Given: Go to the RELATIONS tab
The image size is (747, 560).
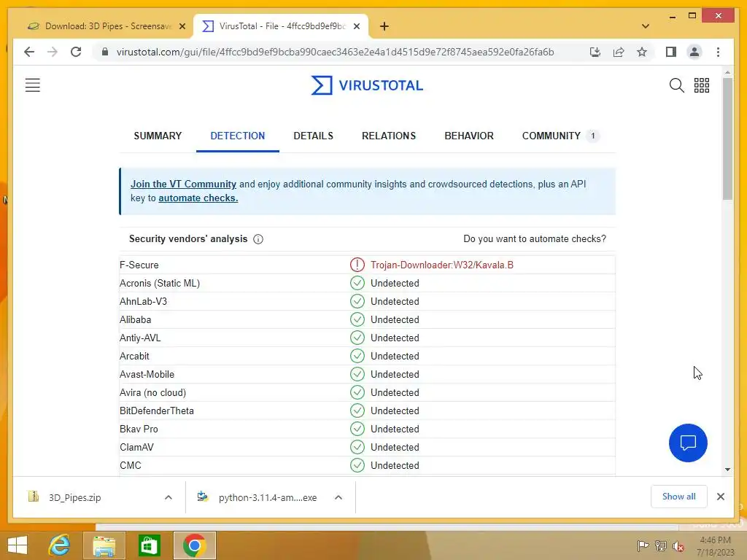Looking at the screenshot, I should pyautogui.click(x=389, y=136).
